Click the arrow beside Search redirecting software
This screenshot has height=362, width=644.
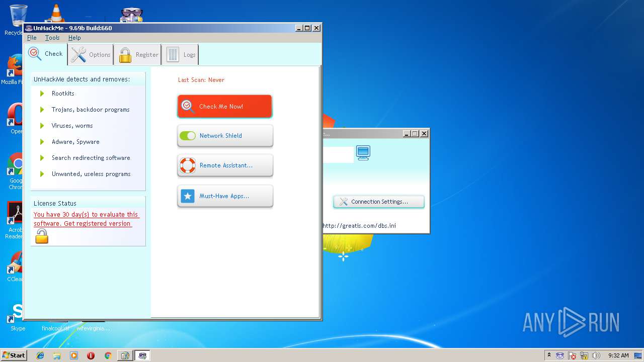[42, 158]
